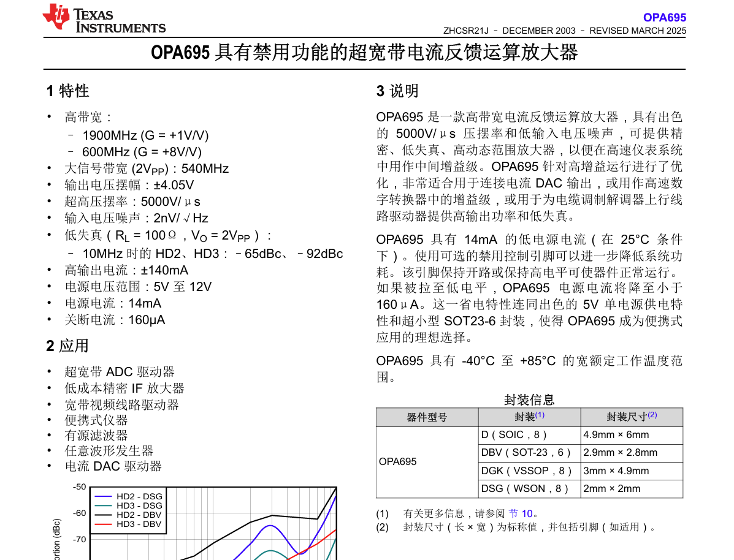Follow the '节 10' section link
The width and height of the screenshot is (734, 560).
coord(521,513)
